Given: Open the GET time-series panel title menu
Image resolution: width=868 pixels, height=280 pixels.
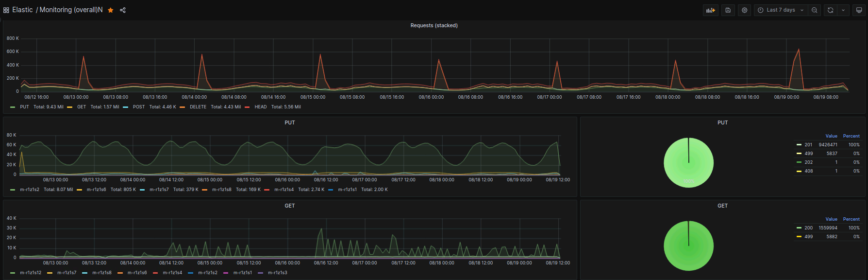Looking at the screenshot, I should click(290, 206).
